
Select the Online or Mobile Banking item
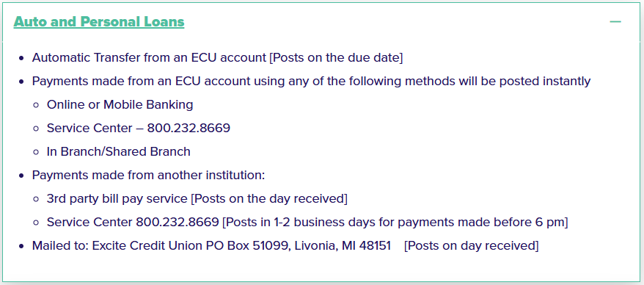tap(120, 104)
